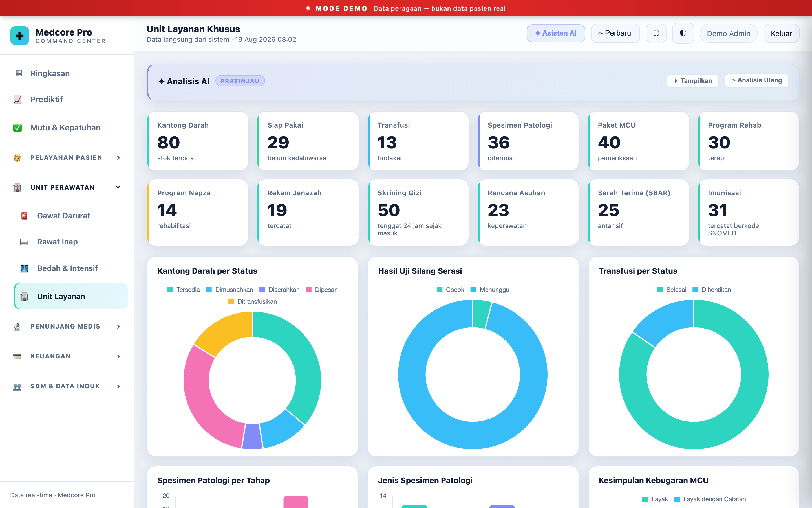Toggle Dipesan legend swatch
812x508 pixels.
click(309, 290)
